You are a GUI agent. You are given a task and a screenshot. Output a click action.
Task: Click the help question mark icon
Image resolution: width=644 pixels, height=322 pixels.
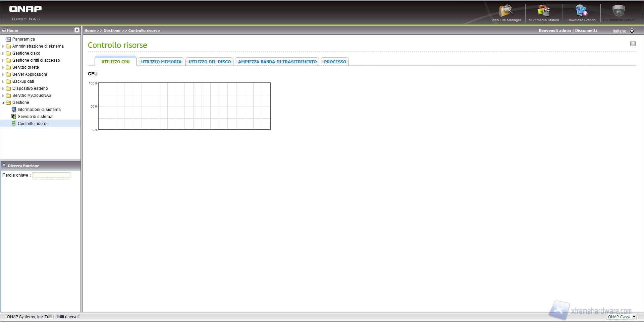(633, 44)
